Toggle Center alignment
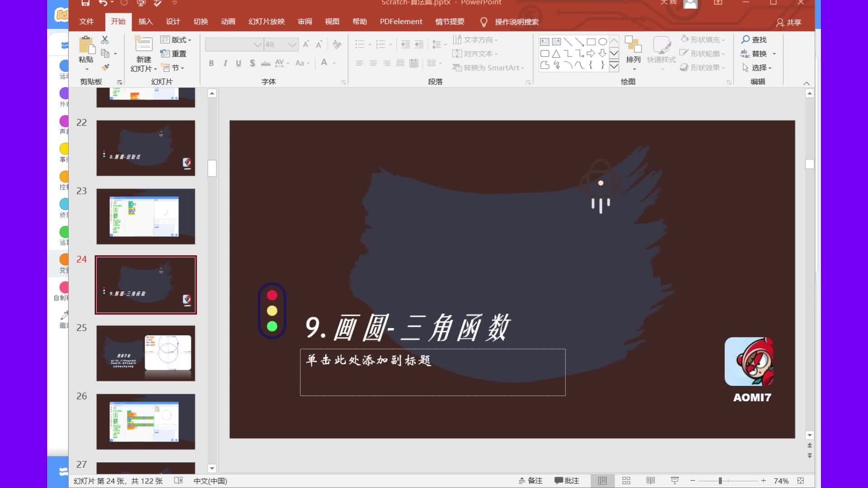The width and height of the screenshot is (868, 488). tap(373, 63)
